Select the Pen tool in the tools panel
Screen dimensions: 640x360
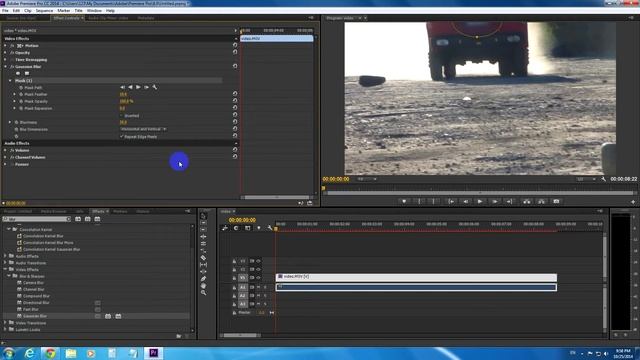pyautogui.click(x=203, y=279)
